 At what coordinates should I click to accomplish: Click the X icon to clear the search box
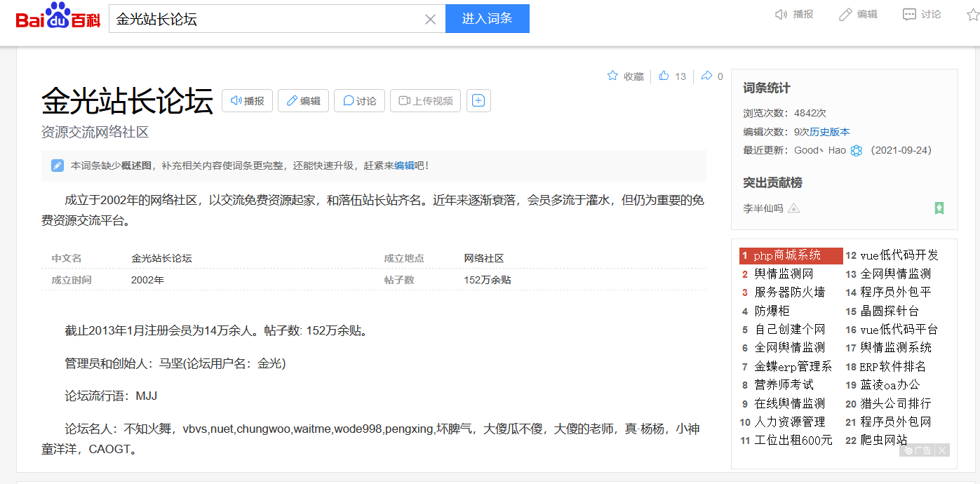point(430,19)
